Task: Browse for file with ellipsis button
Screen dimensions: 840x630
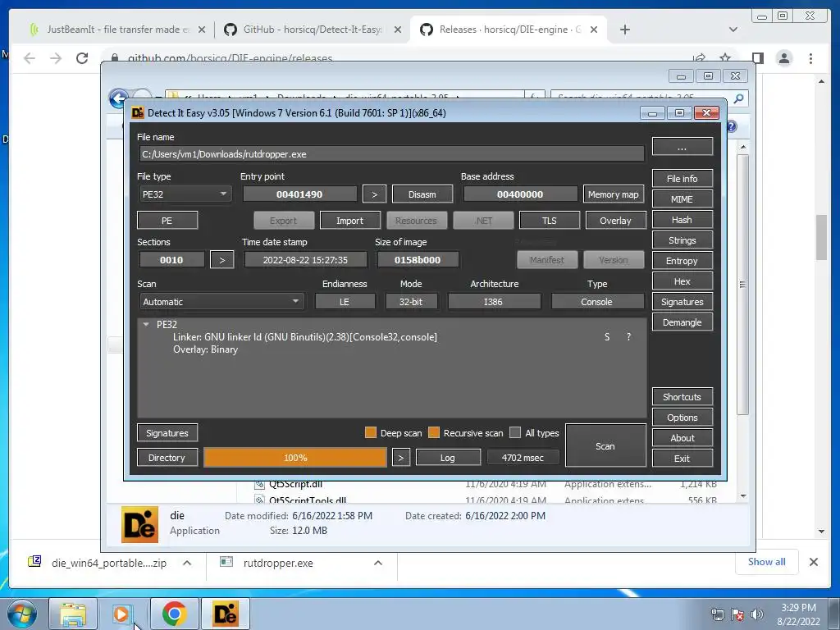Action: click(682, 147)
